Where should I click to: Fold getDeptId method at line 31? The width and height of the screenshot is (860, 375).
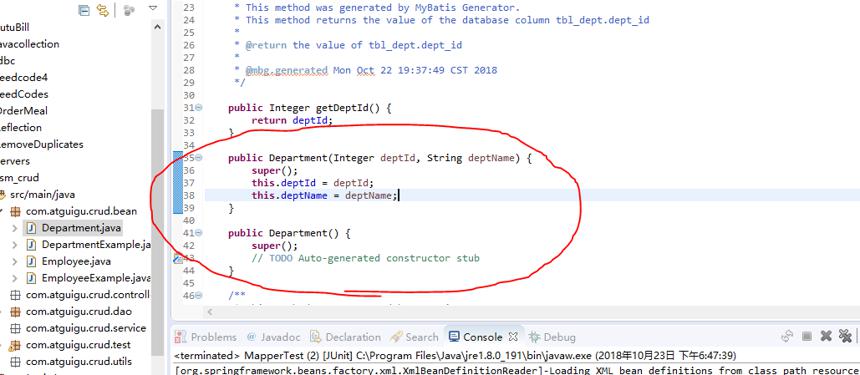pos(199,108)
